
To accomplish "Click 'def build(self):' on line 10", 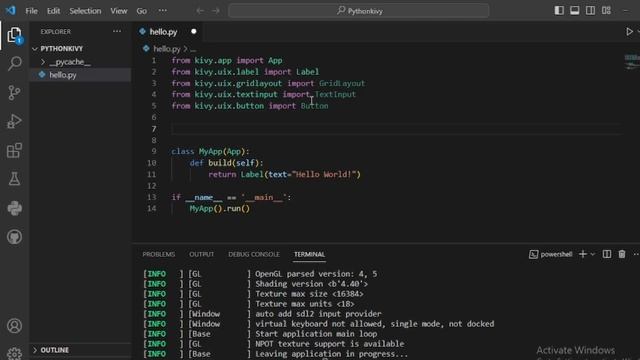I will point(227,163).
